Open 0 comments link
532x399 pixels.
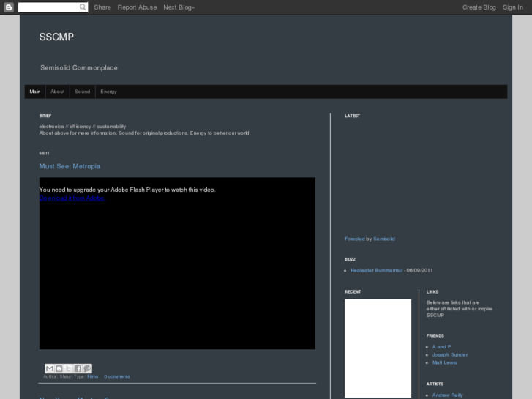[116, 376]
